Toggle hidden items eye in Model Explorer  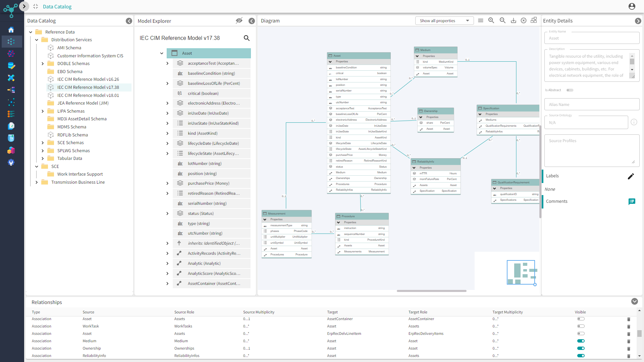[239, 21]
